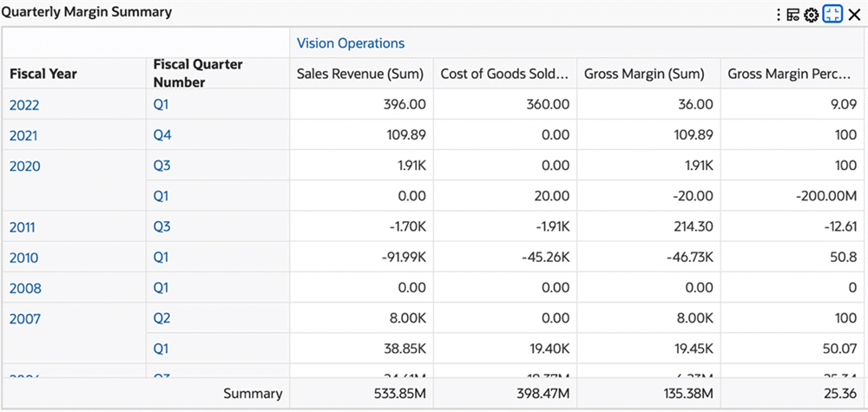Click the collapse/restore view icon
The image size is (868, 412).
[832, 14]
